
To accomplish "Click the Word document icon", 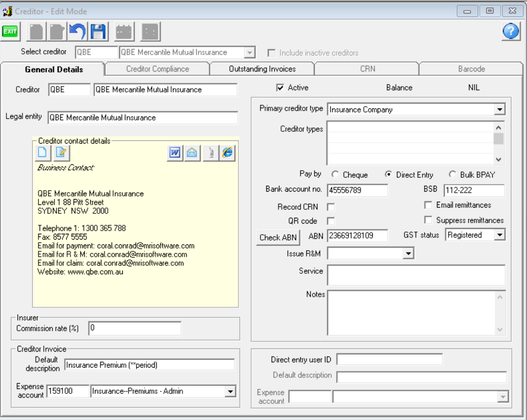I will pyautogui.click(x=175, y=153).
